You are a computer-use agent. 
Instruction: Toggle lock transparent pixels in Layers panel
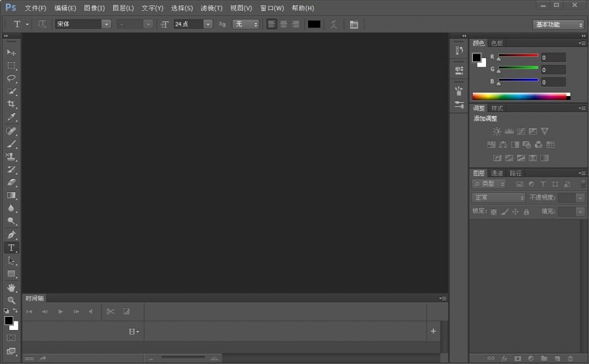pyautogui.click(x=492, y=212)
